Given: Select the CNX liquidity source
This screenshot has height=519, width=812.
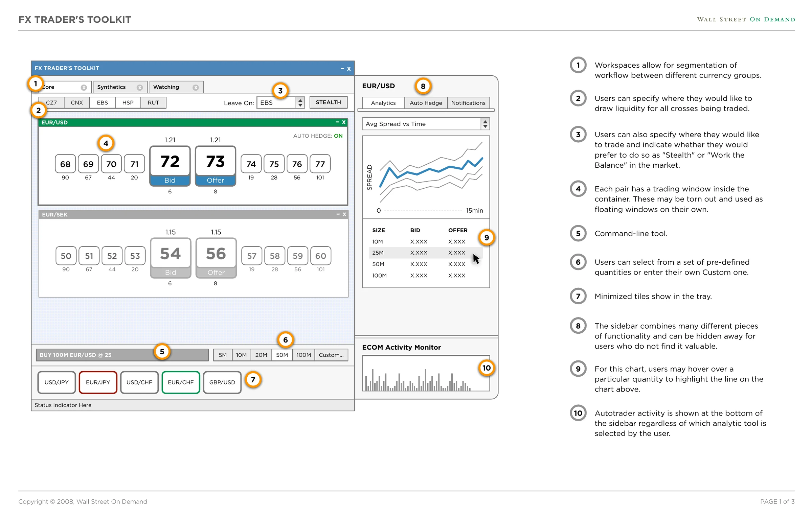Looking at the screenshot, I should pyautogui.click(x=77, y=103).
